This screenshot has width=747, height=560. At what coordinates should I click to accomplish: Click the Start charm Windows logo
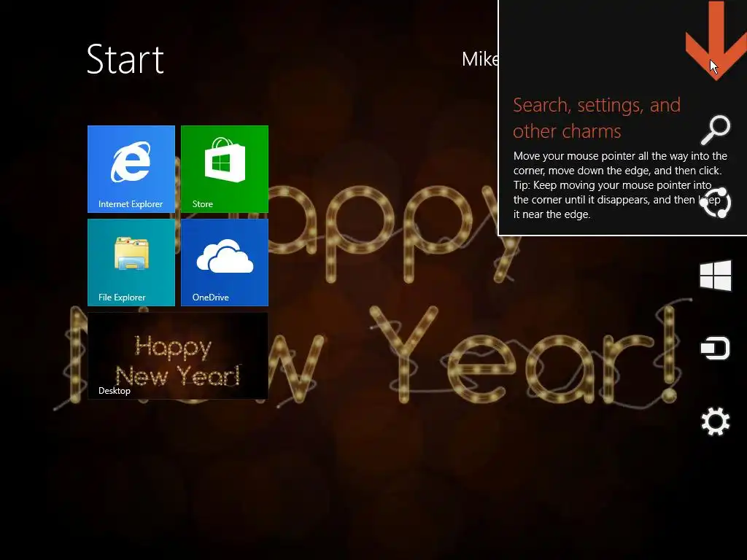716,275
